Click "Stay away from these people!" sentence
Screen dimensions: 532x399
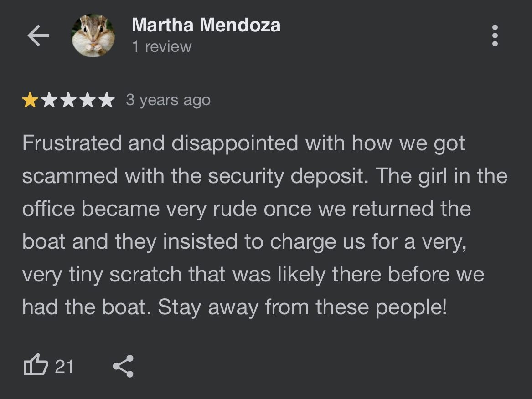tap(302, 307)
